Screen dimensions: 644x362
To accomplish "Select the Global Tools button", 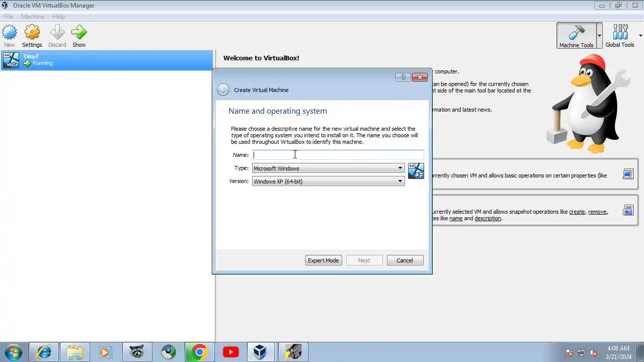I will tap(620, 36).
